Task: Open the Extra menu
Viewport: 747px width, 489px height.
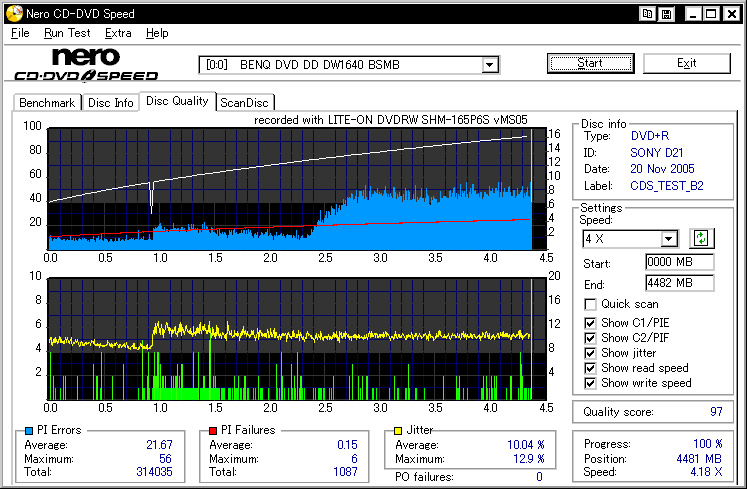Action: pyautogui.click(x=118, y=33)
